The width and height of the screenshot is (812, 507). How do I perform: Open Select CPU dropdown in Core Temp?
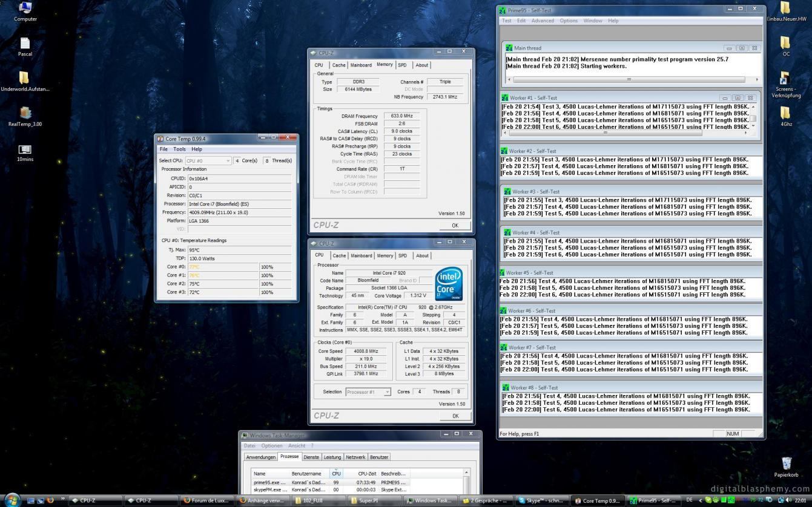point(208,160)
